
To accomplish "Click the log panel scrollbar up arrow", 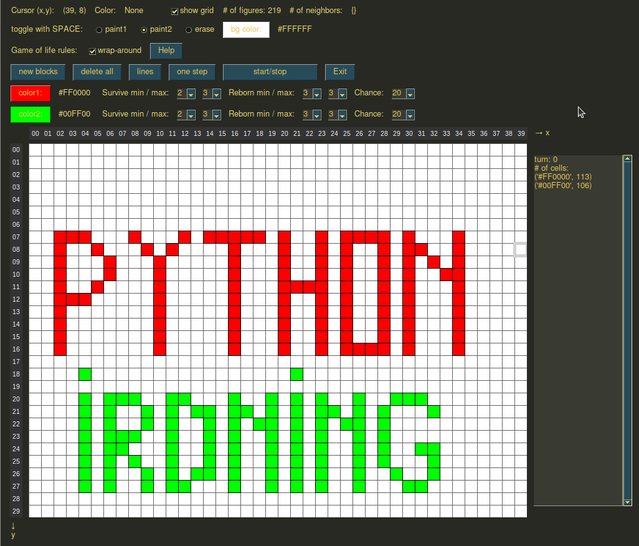I will [627, 159].
